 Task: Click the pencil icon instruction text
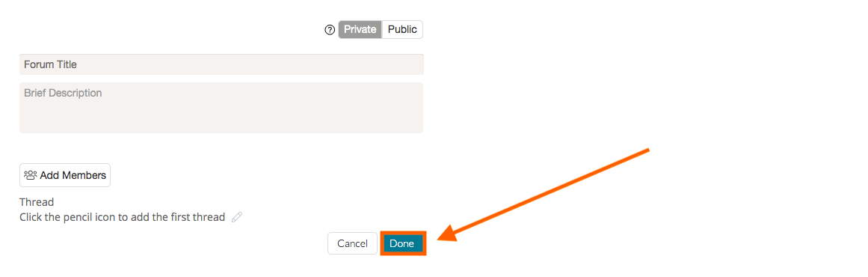pos(123,217)
